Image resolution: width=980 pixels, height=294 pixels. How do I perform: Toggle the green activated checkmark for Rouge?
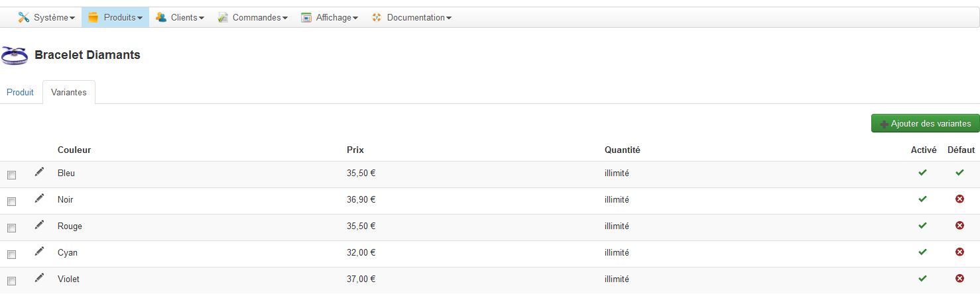[922, 226]
